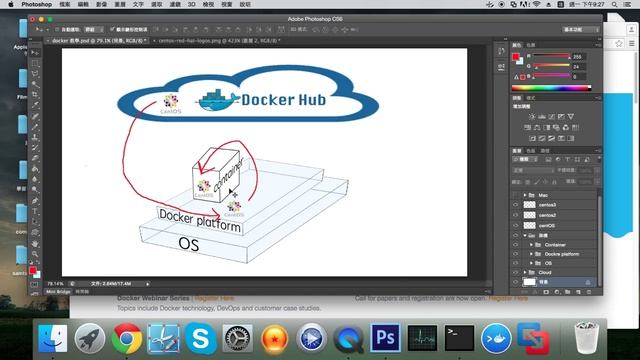Select the Move tool in the toolbox
Viewport: 640px width, 360px height.
pyautogui.click(x=35, y=52)
